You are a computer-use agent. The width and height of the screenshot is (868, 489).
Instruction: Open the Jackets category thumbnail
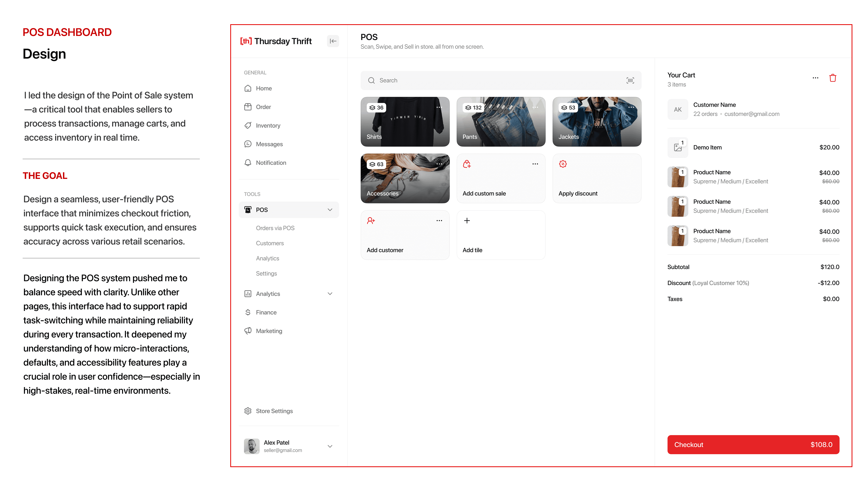point(596,122)
